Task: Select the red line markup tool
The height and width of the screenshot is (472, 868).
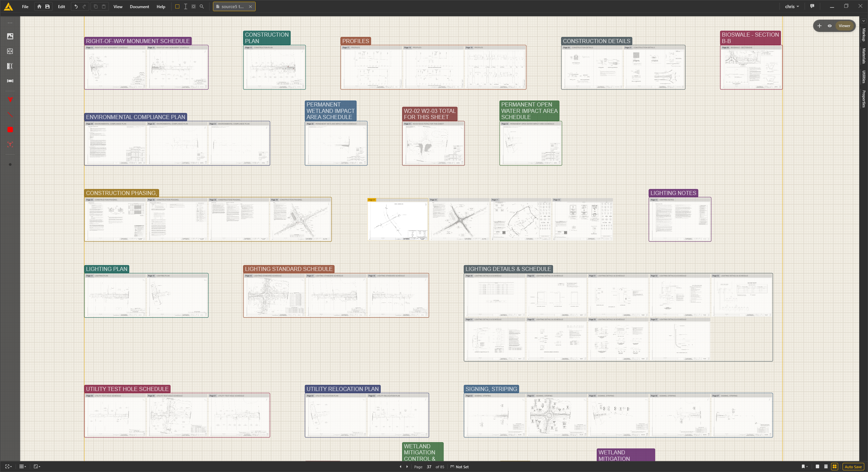Action: click(10, 115)
